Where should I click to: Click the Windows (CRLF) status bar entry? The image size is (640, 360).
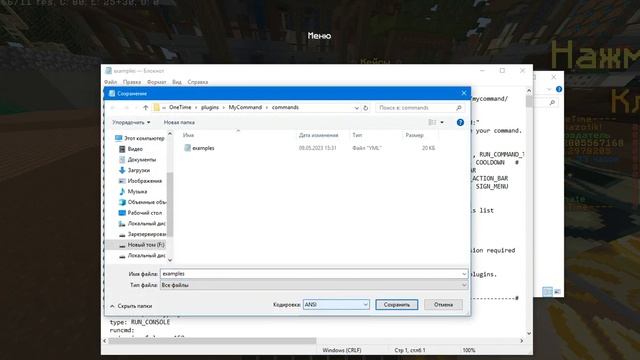(342, 350)
